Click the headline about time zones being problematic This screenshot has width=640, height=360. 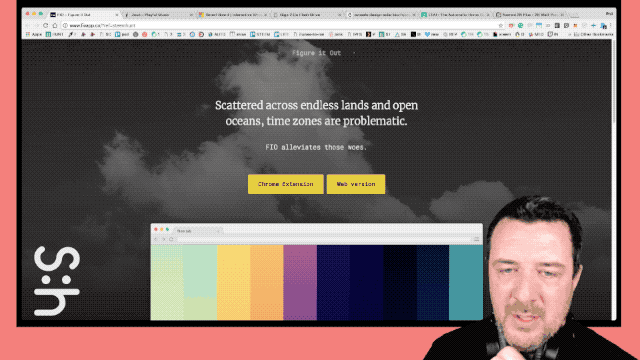point(316,113)
